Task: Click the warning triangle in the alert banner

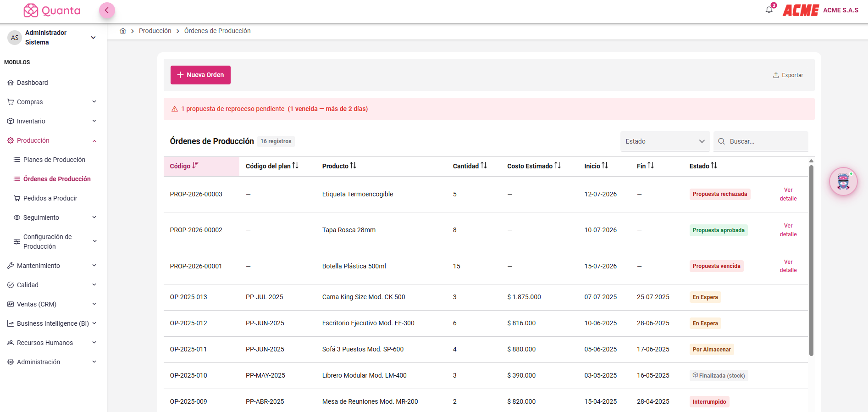Action: 175,109
